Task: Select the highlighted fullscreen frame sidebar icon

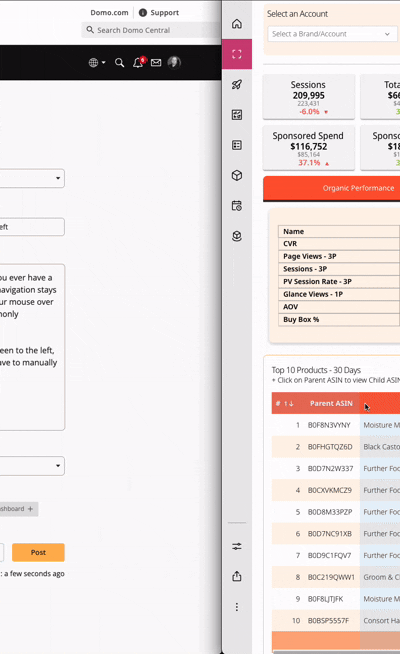Action: pos(236,54)
